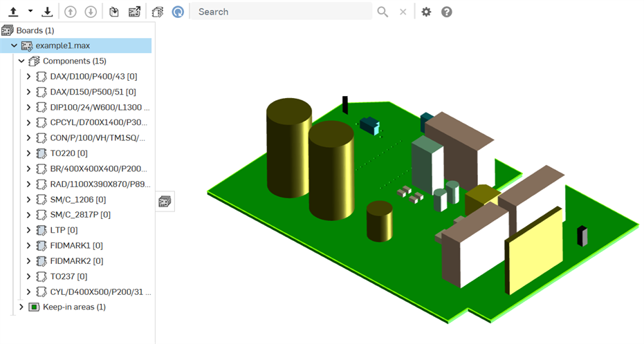
Task: Click the magnifying glass search icon
Action: click(x=383, y=12)
